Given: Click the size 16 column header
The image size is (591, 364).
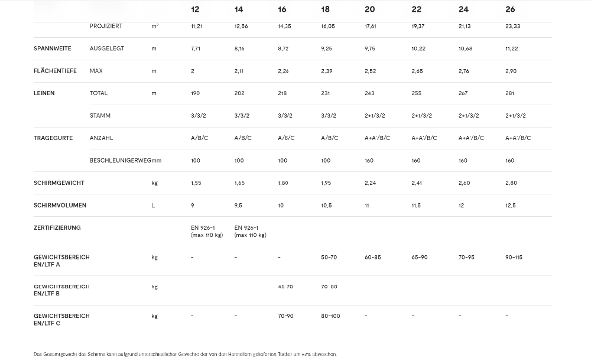Looking at the screenshot, I should (282, 9).
